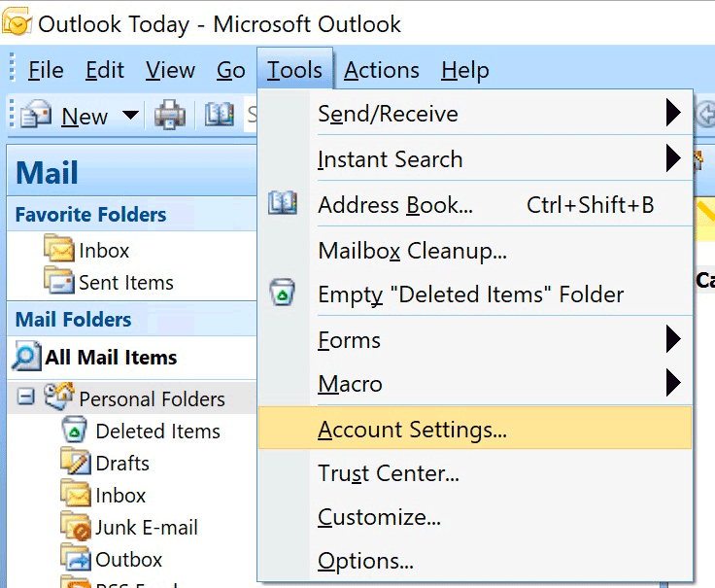
Task: Open the Address Book toolbar icon
Action: [x=220, y=114]
